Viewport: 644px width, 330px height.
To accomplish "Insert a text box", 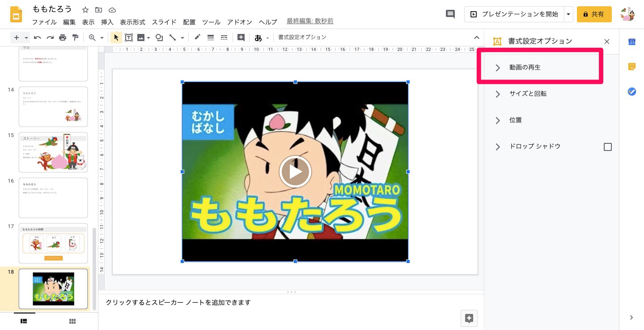I will 129,38.
